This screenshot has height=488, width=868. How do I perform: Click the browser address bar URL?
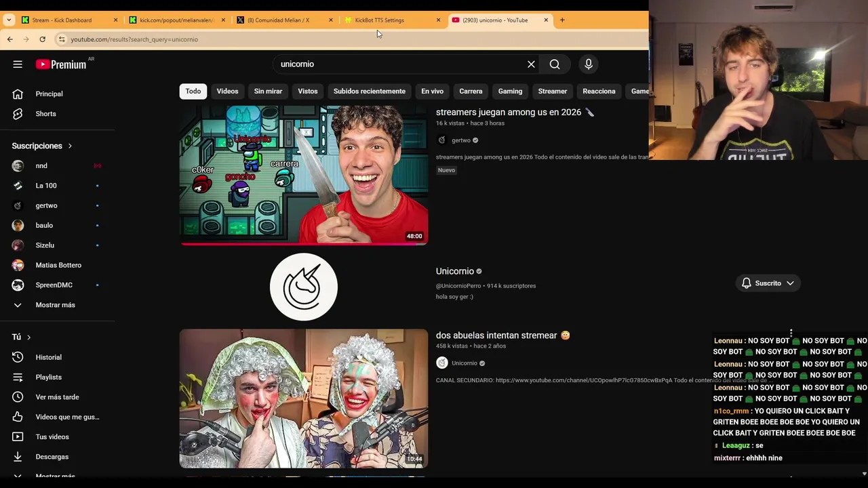click(134, 39)
